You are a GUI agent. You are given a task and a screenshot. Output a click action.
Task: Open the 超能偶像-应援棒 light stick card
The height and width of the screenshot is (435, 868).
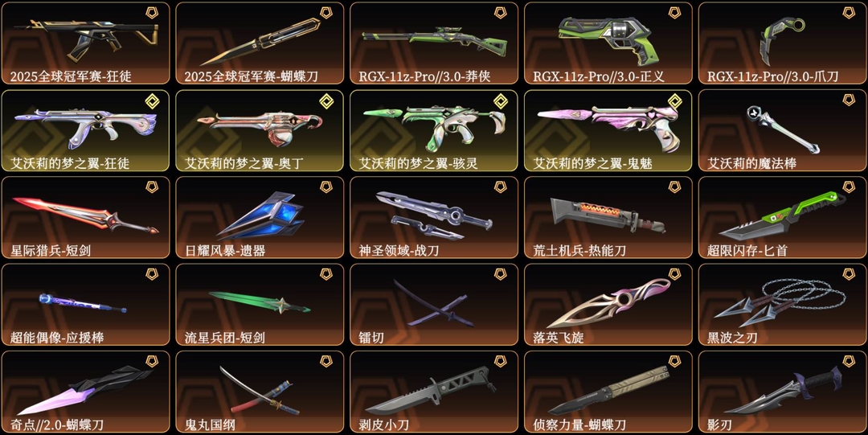(86, 305)
